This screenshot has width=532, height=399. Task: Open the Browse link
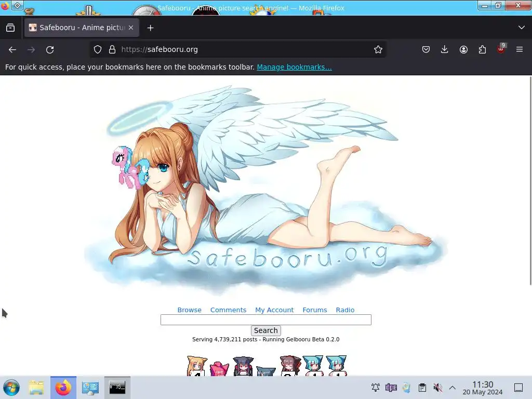pos(189,310)
